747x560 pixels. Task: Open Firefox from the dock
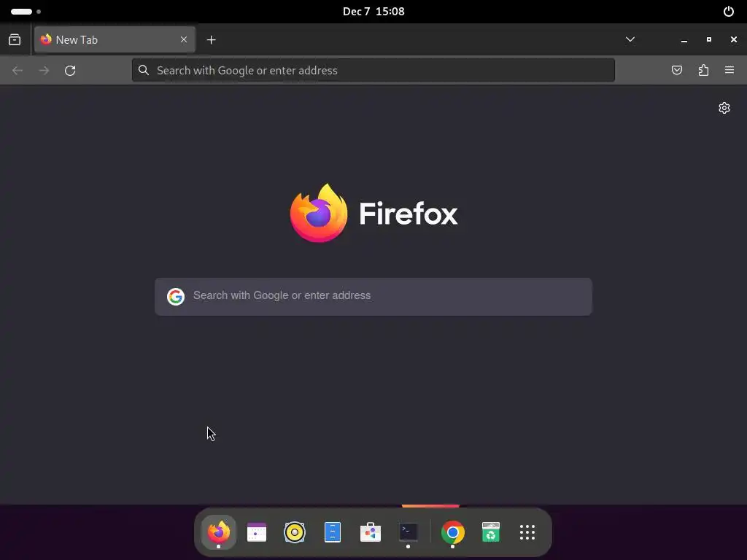click(219, 532)
